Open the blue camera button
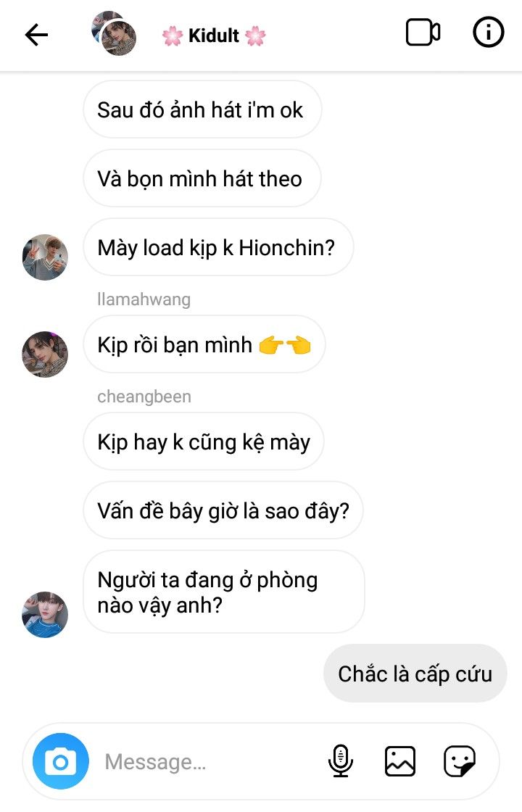522x812 pixels. 61,761
